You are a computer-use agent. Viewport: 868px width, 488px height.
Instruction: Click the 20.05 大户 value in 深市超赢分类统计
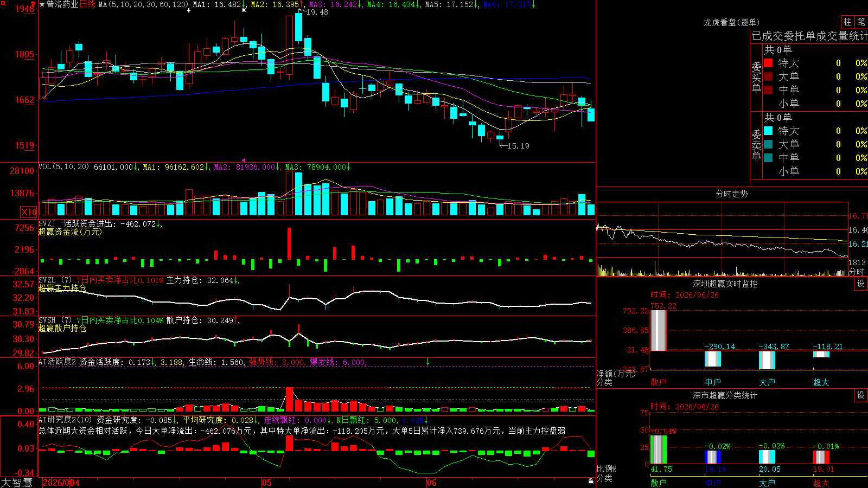(x=770, y=469)
